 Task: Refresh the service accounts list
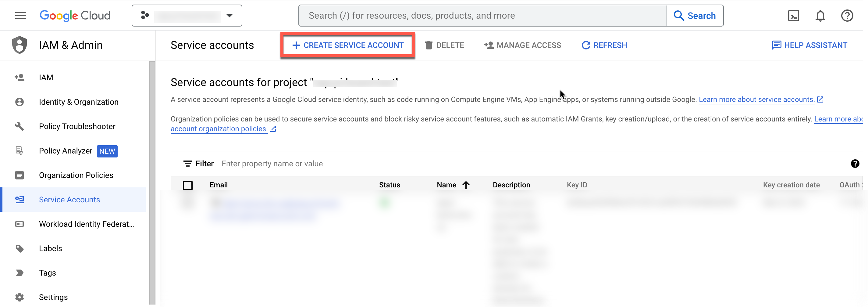click(x=604, y=45)
